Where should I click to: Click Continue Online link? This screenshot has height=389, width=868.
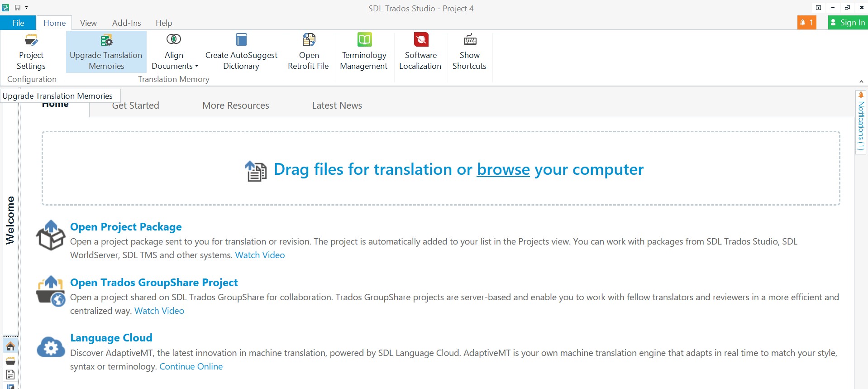click(x=191, y=366)
